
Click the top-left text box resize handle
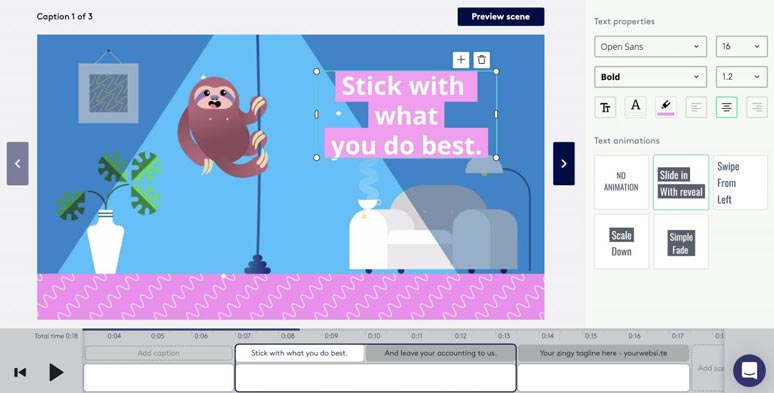click(316, 72)
